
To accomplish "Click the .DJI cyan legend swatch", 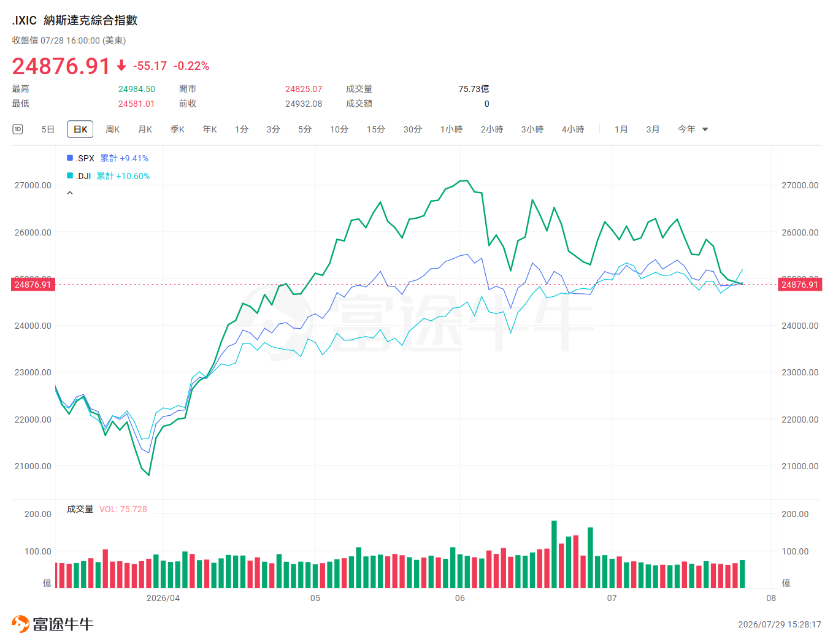I will pyautogui.click(x=70, y=175).
